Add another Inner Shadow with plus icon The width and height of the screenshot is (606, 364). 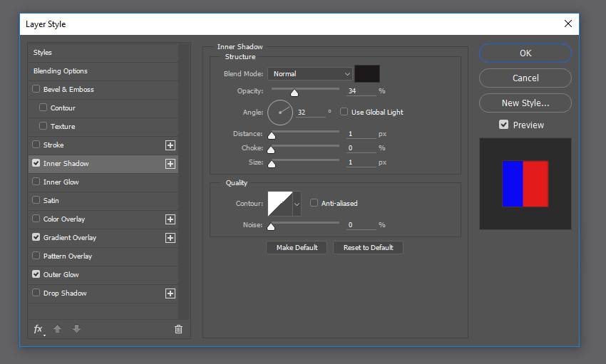[x=170, y=164]
